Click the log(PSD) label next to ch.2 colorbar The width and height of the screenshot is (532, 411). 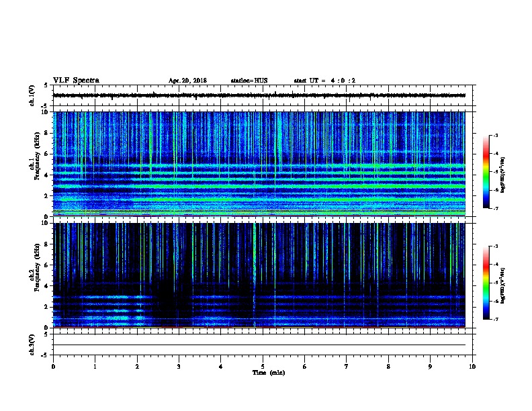503,285
